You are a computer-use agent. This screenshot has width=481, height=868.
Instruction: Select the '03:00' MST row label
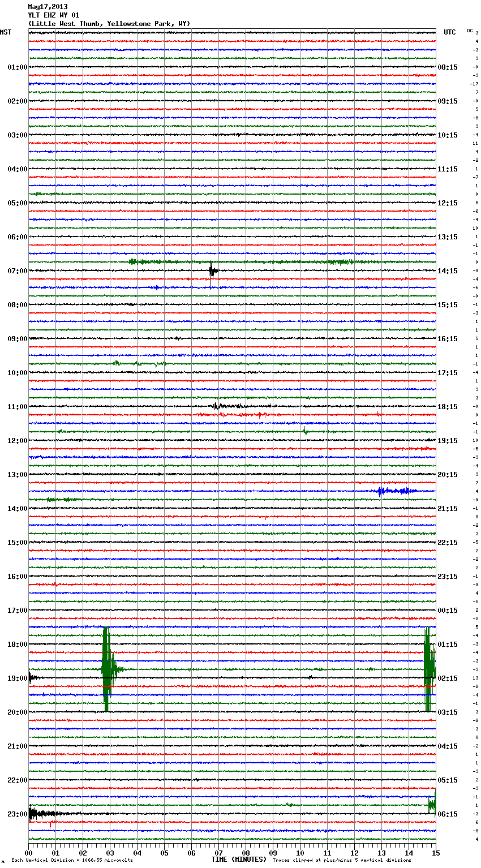[x=18, y=135]
